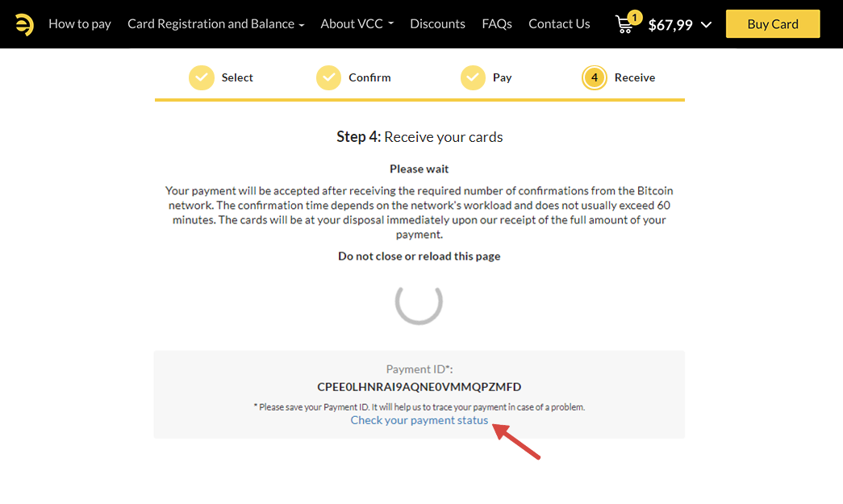Viewport: 843px width, 504px height.
Task: Click the Check your payment status link
Action: pyautogui.click(x=419, y=420)
